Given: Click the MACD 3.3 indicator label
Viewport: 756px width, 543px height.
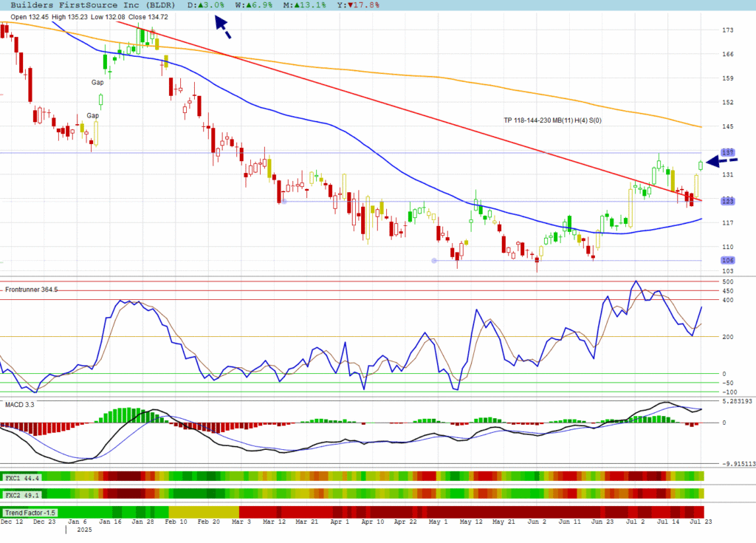Looking at the screenshot, I should (20, 404).
